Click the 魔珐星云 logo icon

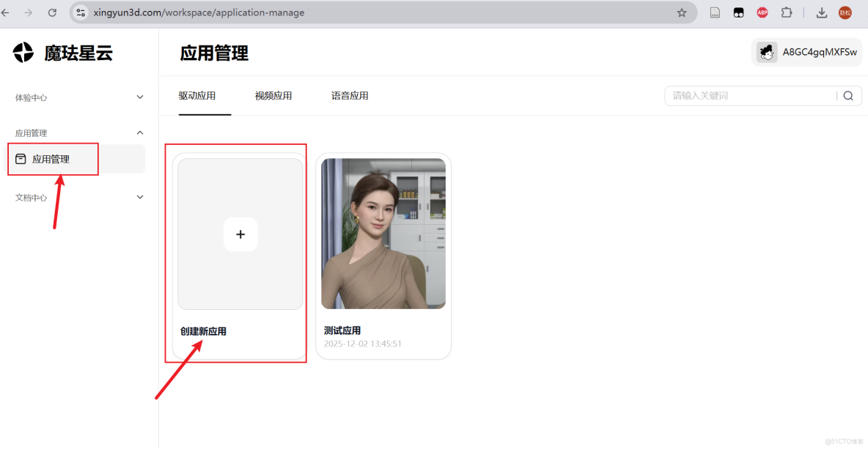click(23, 52)
